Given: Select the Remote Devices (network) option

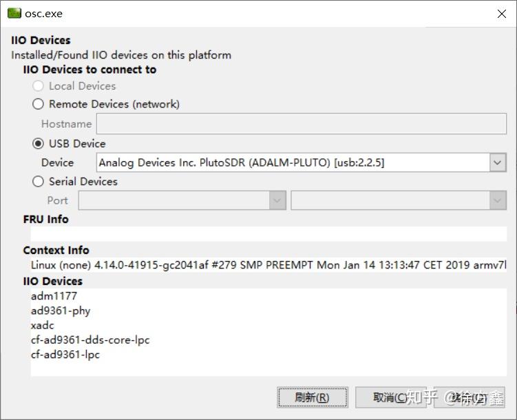Looking at the screenshot, I should coord(39,104).
